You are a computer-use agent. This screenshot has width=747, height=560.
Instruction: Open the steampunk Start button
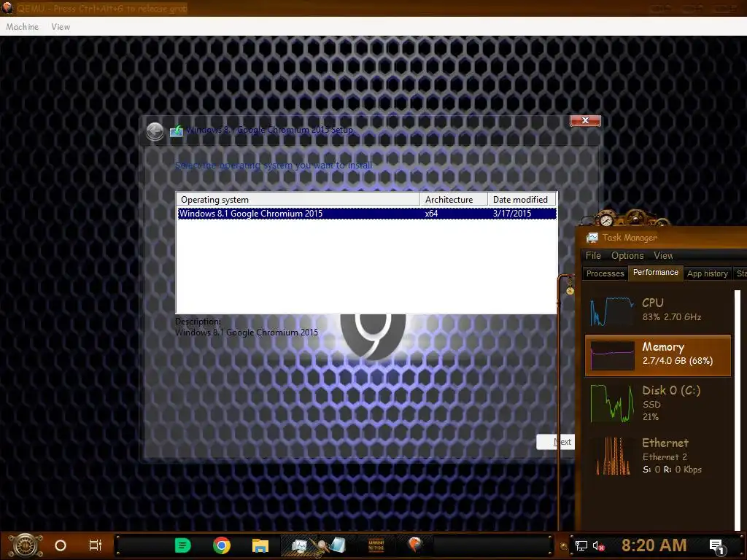(26, 545)
